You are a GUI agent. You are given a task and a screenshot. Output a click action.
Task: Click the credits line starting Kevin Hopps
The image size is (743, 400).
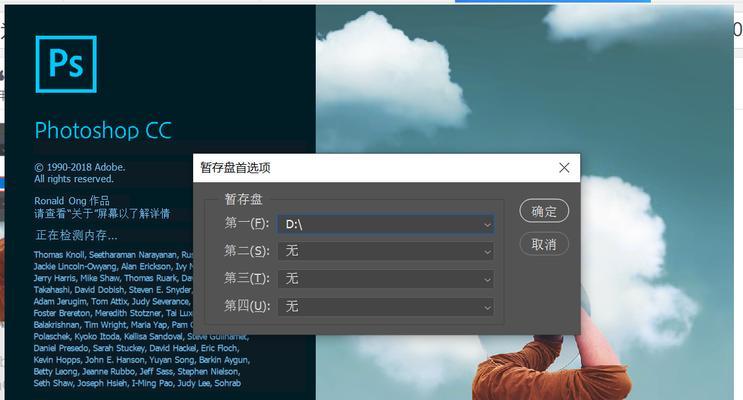(x=141, y=360)
